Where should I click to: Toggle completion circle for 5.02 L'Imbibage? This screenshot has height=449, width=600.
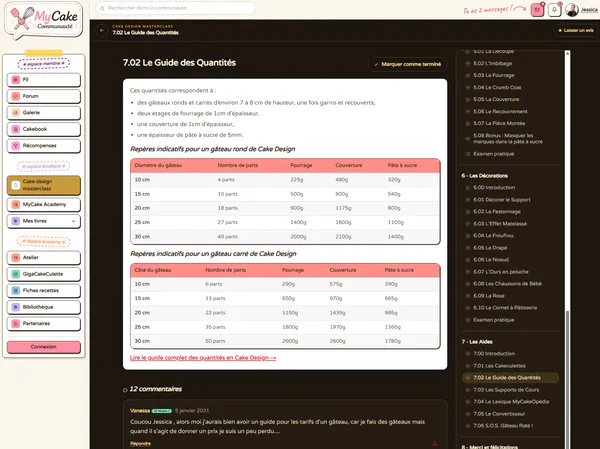click(x=468, y=64)
